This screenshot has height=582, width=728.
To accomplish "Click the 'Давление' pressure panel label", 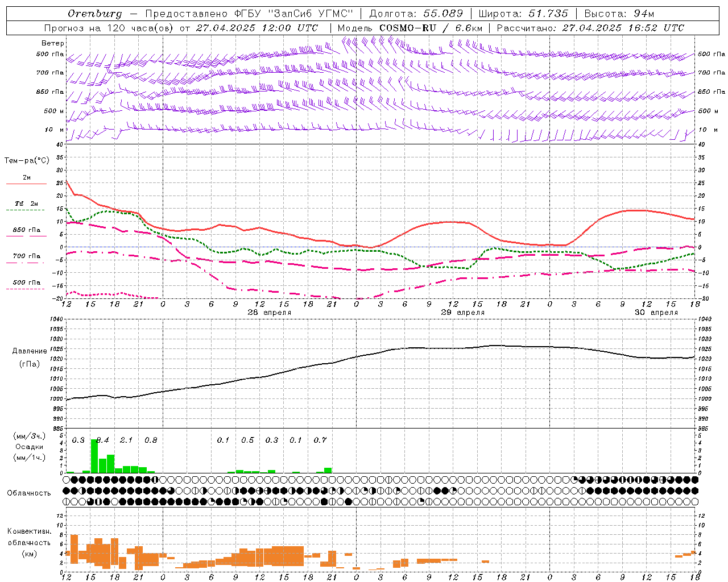I will [x=30, y=351].
